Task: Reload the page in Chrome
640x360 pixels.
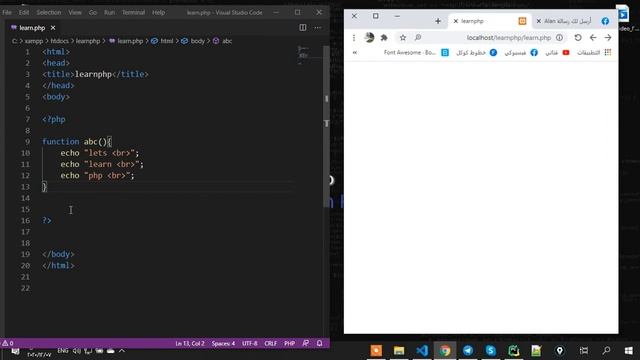Action: point(578,38)
